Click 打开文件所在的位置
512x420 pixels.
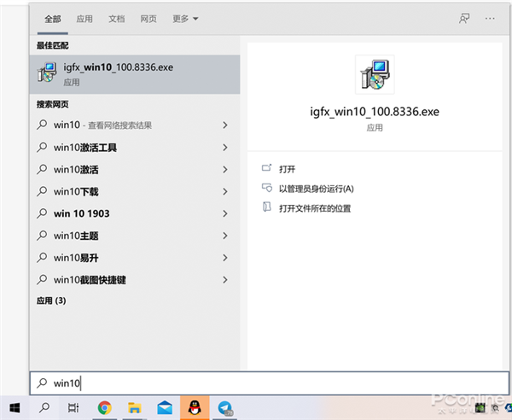tap(314, 208)
